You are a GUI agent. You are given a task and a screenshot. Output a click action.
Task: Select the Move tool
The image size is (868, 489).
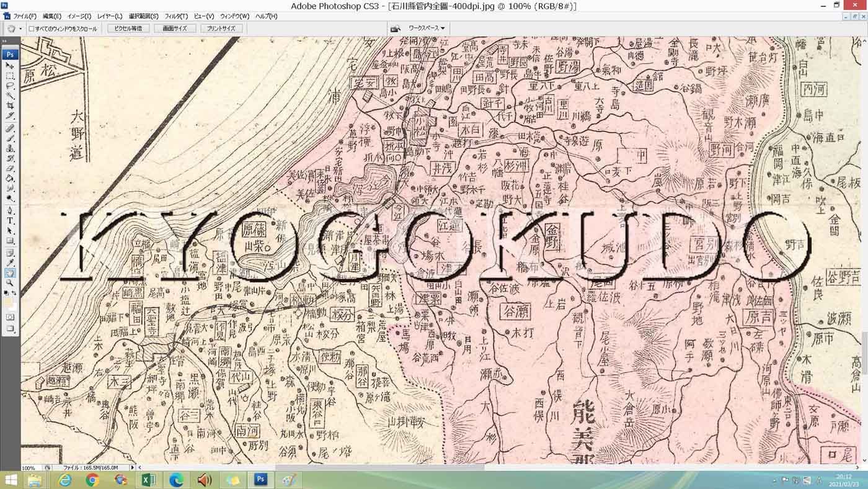point(10,65)
